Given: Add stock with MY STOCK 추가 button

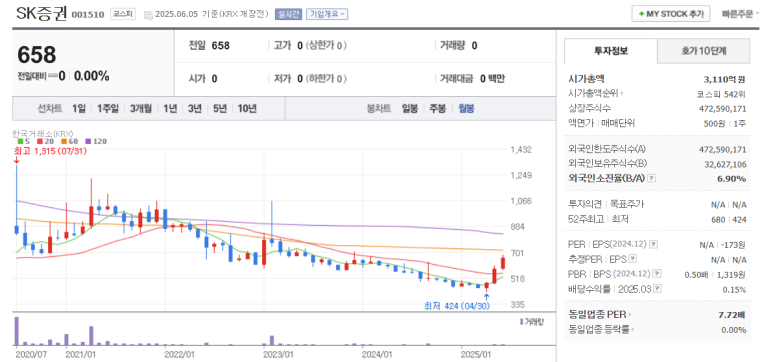Looking at the screenshot, I should (671, 14).
